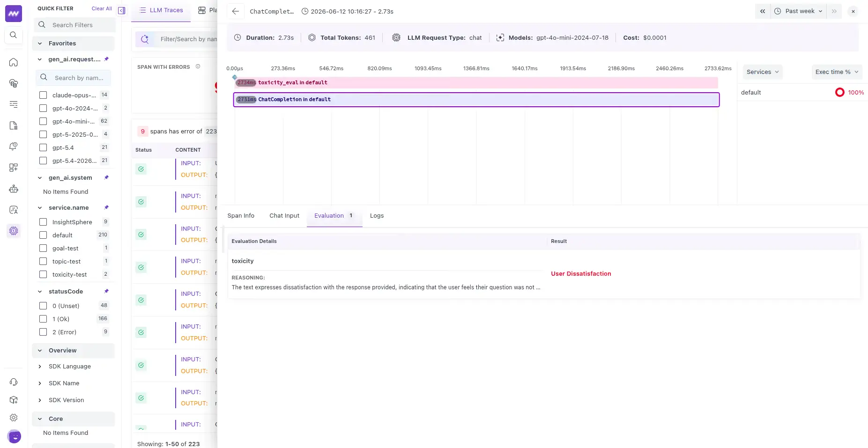
Task: Open the Logs tab
Action: pyautogui.click(x=377, y=216)
